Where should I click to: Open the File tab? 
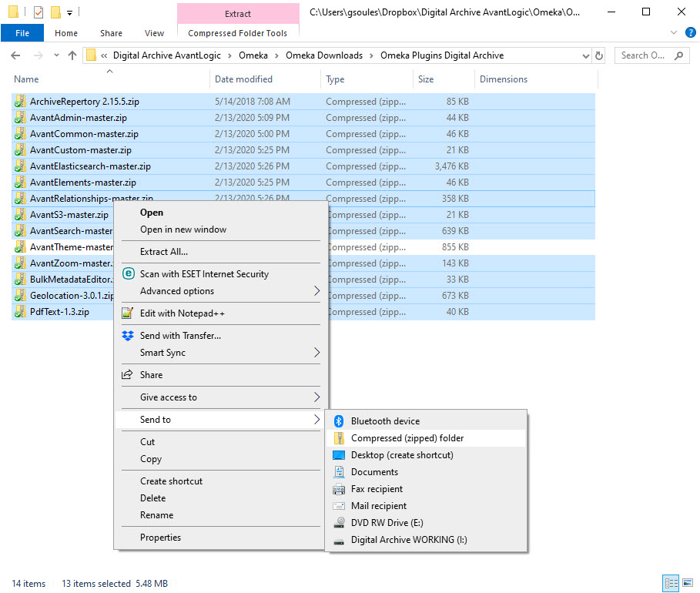point(22,33)
